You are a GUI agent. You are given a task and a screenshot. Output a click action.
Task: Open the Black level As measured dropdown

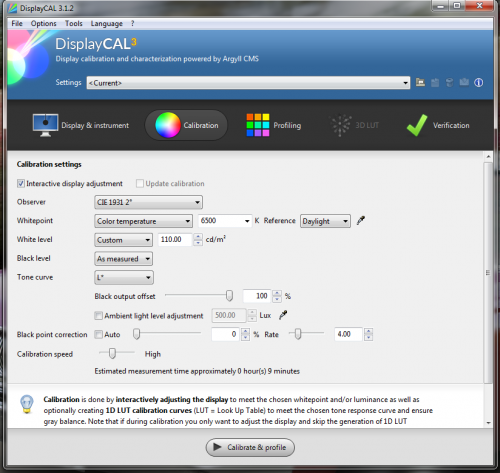[123, 259]
